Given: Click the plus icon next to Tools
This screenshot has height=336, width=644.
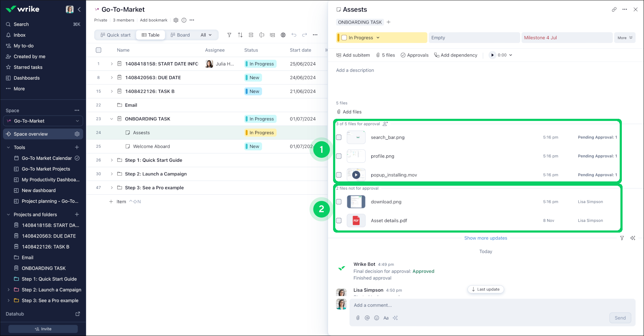Looking at the screenshot, I should coord(77,147).
